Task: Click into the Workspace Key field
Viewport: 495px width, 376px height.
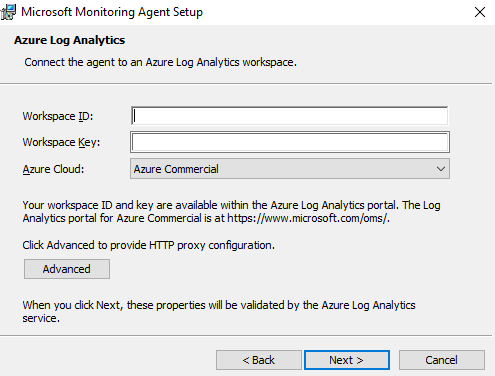Action: (290, 142)
